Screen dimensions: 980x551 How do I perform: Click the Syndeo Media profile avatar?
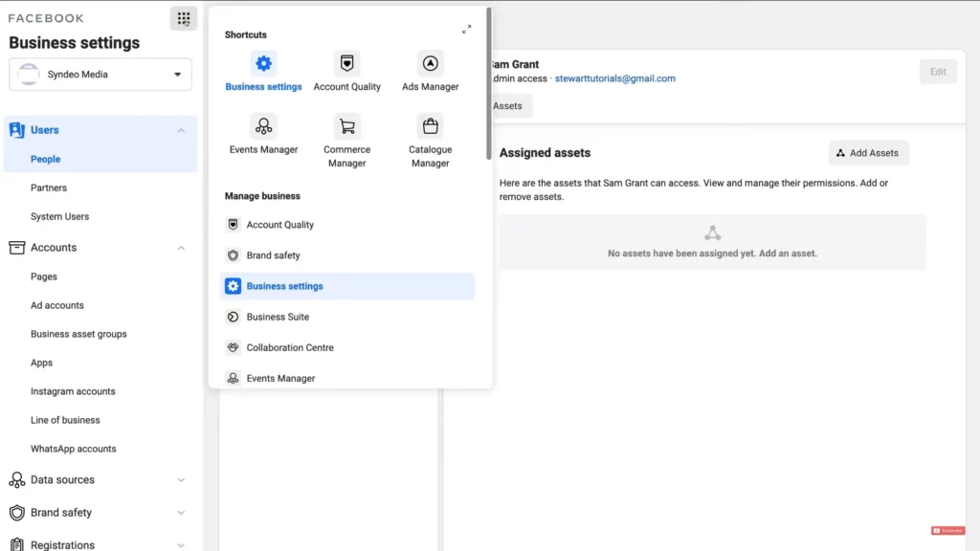(28, 75)
